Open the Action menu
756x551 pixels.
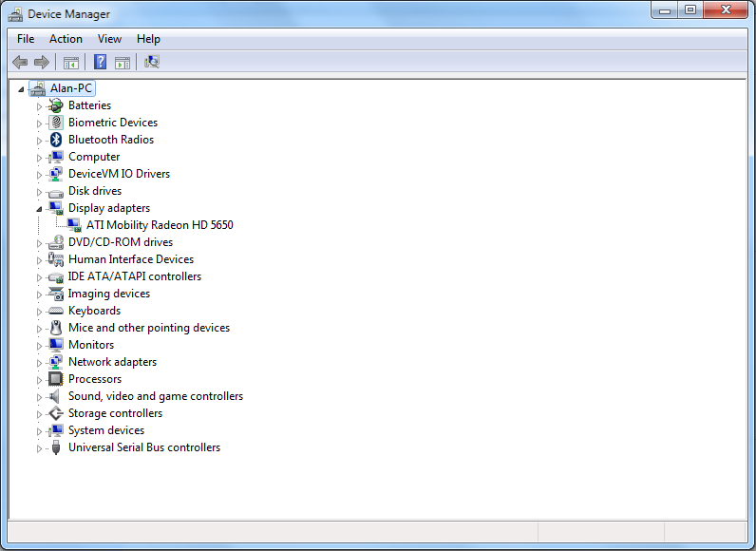tap(66, 39)
